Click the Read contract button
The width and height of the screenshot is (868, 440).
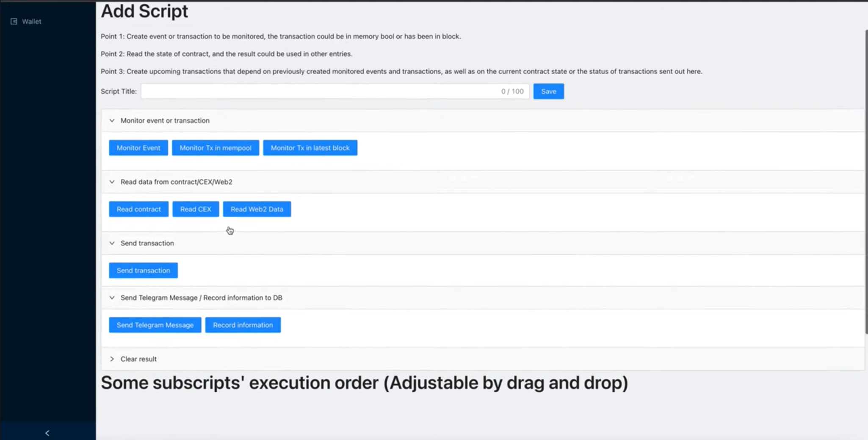tap(138, 209)
